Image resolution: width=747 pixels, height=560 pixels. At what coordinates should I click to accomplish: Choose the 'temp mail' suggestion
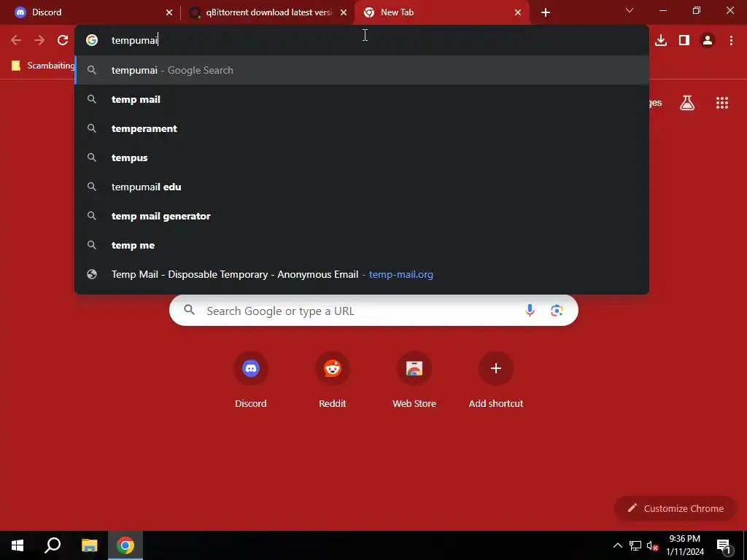(x=362, y=99)
